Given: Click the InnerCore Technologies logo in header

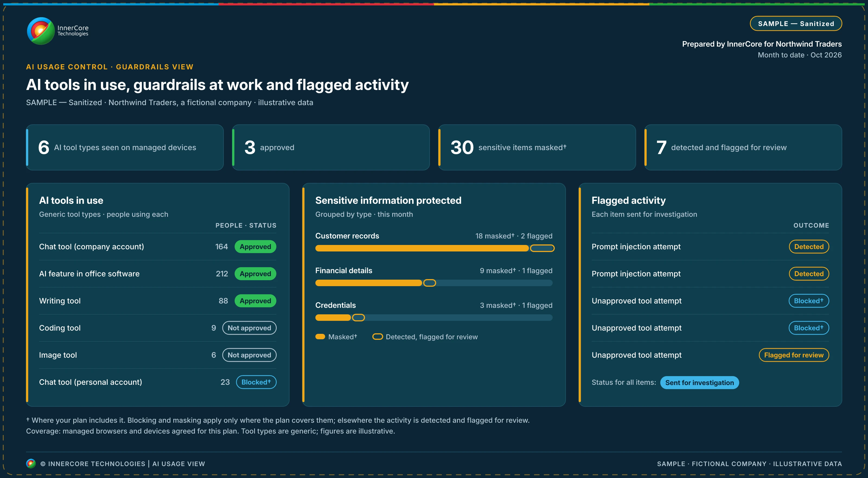Looking at the screenshot, I should tap(58, 31).
